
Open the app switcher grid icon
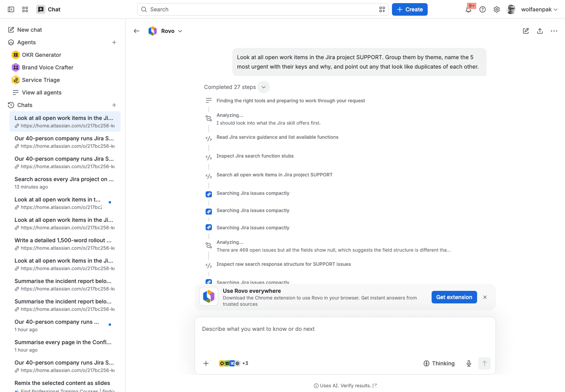point(25,9)
